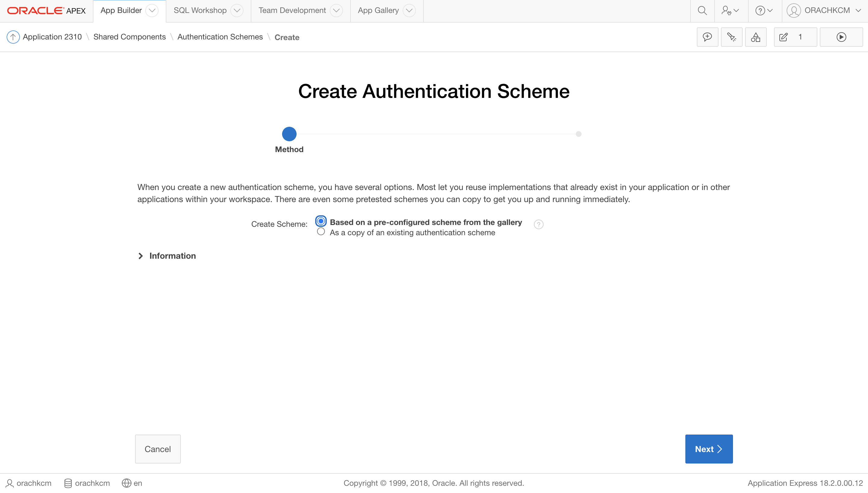Click the Edit Page 1 pencil button
Screen dimensions: 868x493
point(795,37)
